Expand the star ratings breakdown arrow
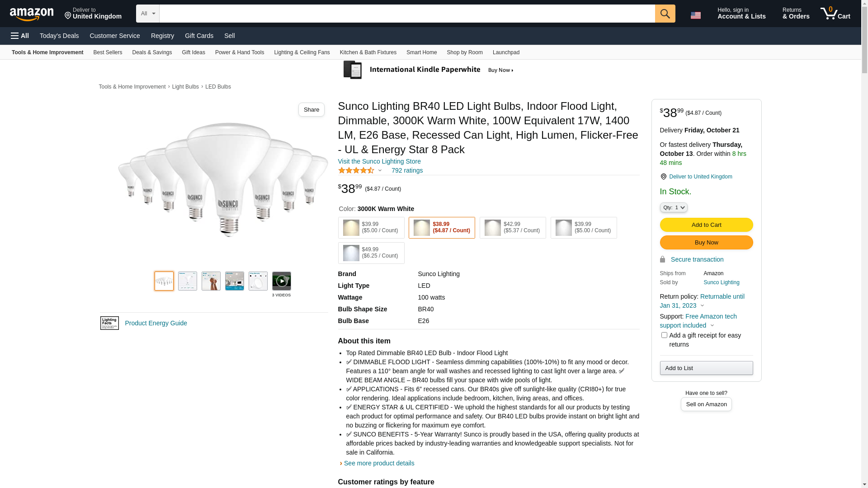Viewport: 868px width, 488px height. (380, 170)
